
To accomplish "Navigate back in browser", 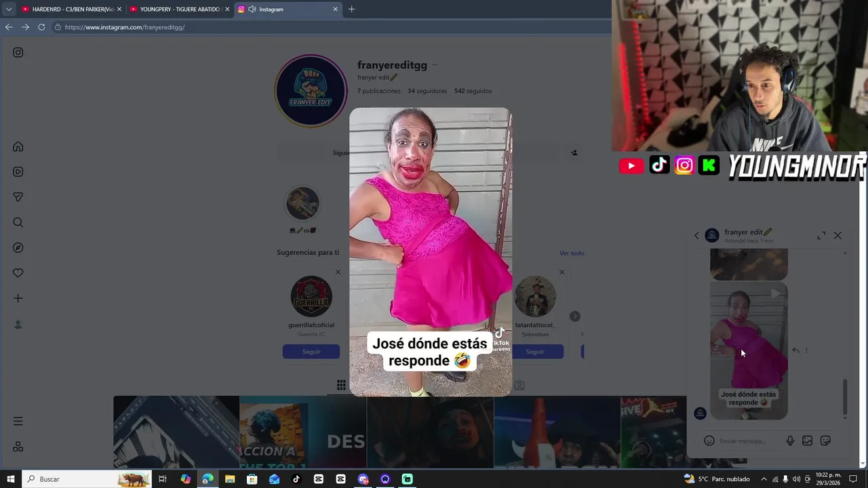I will coord(9,27).
